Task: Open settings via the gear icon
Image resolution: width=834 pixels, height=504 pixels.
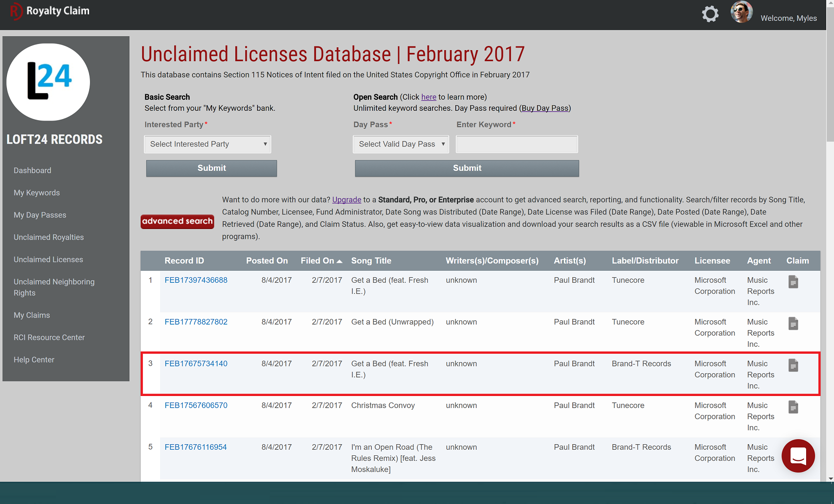Action: [710, 14]
